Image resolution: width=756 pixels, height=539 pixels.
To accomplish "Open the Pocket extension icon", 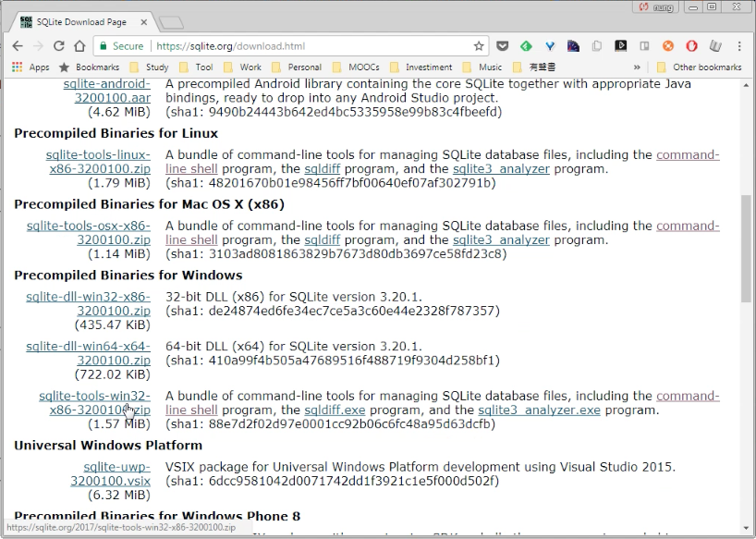I will [503, 46].
